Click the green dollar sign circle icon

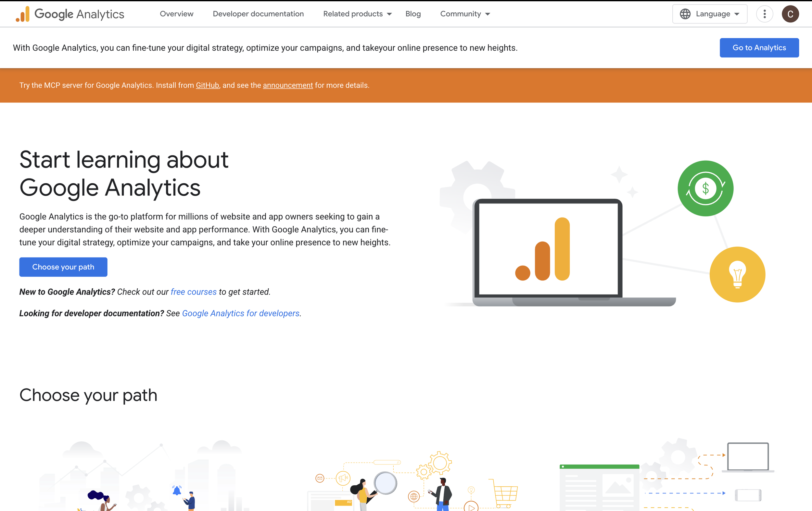pos(705,188)
